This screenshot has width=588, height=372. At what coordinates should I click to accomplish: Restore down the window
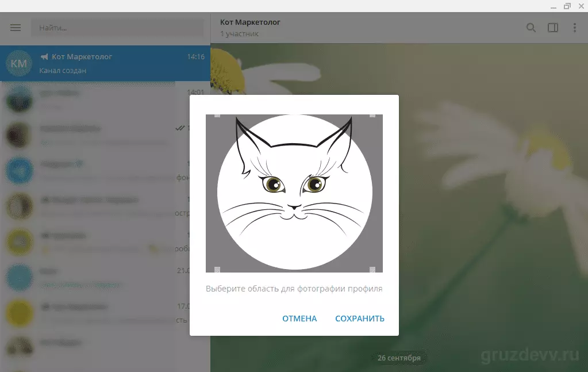567,6
